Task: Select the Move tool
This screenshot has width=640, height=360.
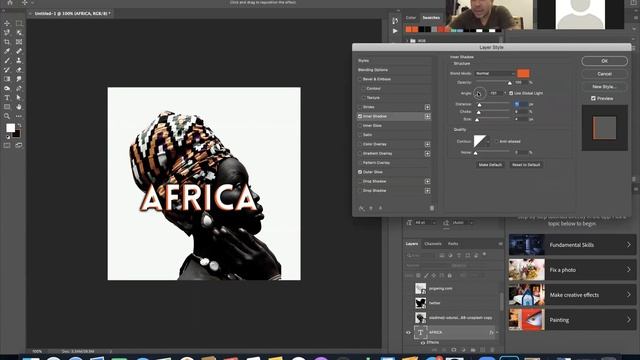Action: [x=7, y=23]
